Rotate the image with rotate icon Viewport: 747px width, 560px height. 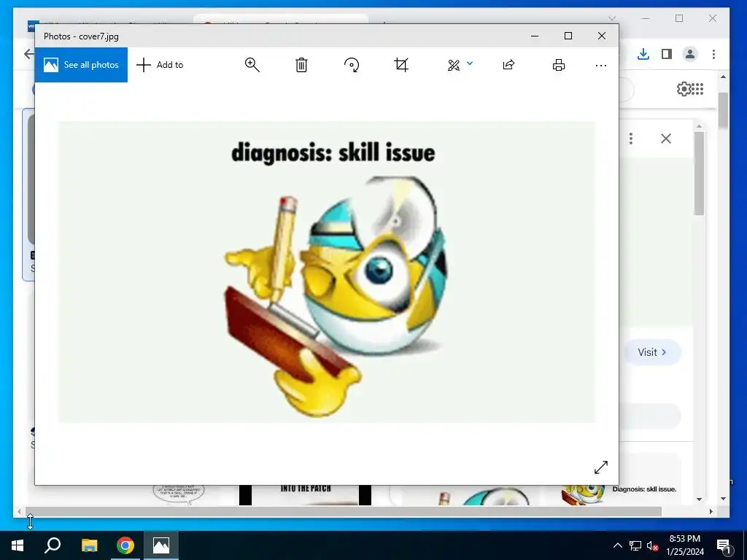[352, 65]
